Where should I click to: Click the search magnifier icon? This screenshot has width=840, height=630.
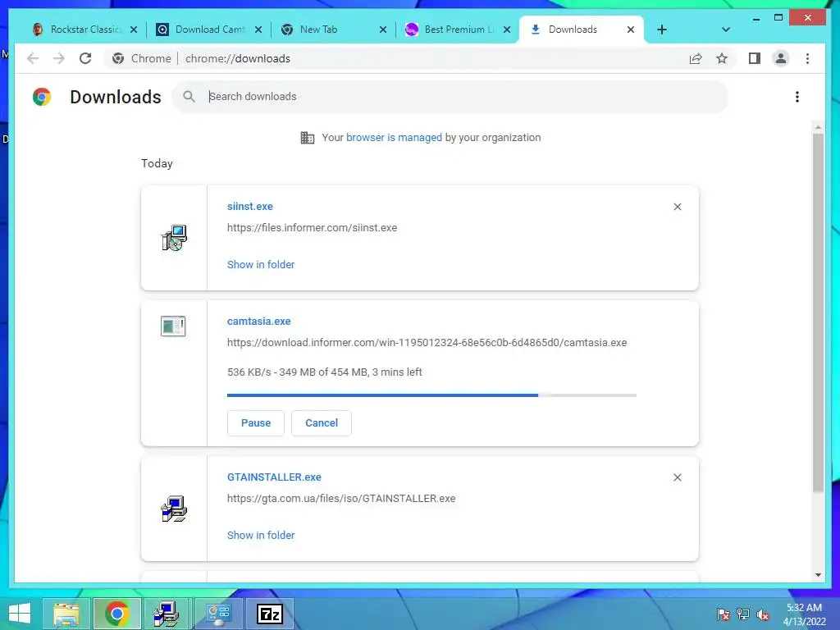click(189, 97)
